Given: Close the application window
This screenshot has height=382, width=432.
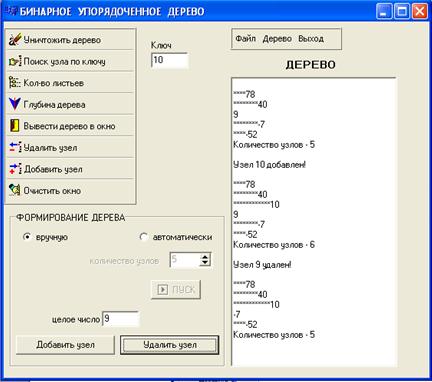Looking at the screenshot, I should tap(420, 12).
